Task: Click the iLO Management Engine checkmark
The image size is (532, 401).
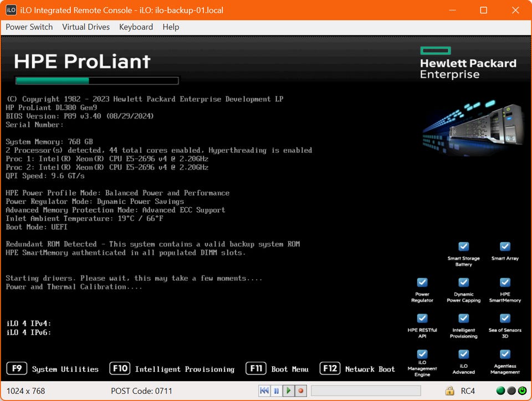Action: 422,354
